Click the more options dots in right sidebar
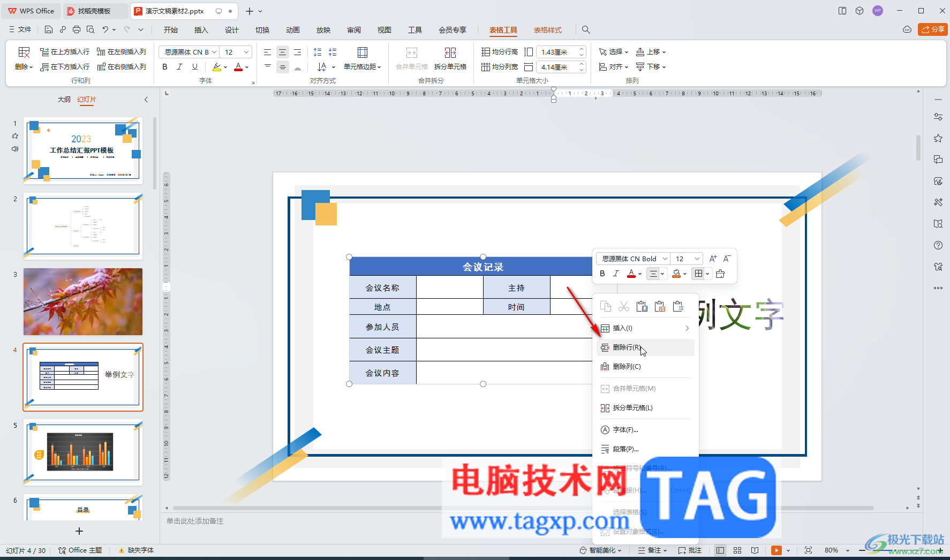 pos(938,288)
